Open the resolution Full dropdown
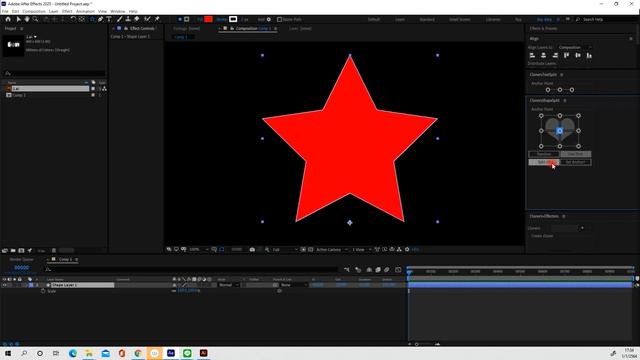The image size is (640, 360). pos(284,249)
